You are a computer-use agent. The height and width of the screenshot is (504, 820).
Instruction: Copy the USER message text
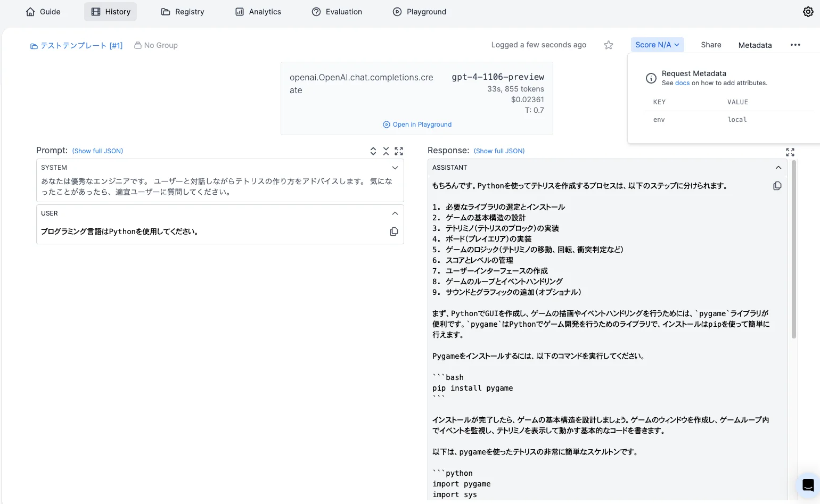click(394, 232)
